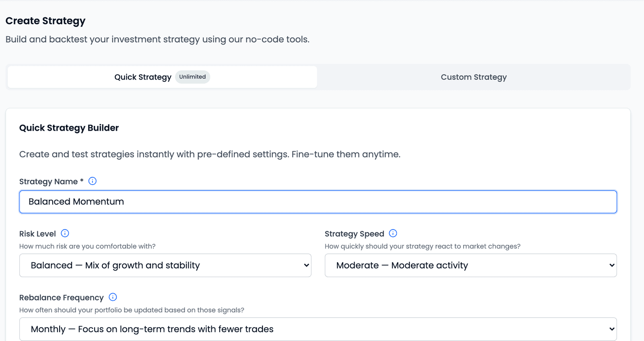Click the 'Strategy Name *' label
Image resolution: width=644 pixels, height=341 pixels.
(52, 181)
